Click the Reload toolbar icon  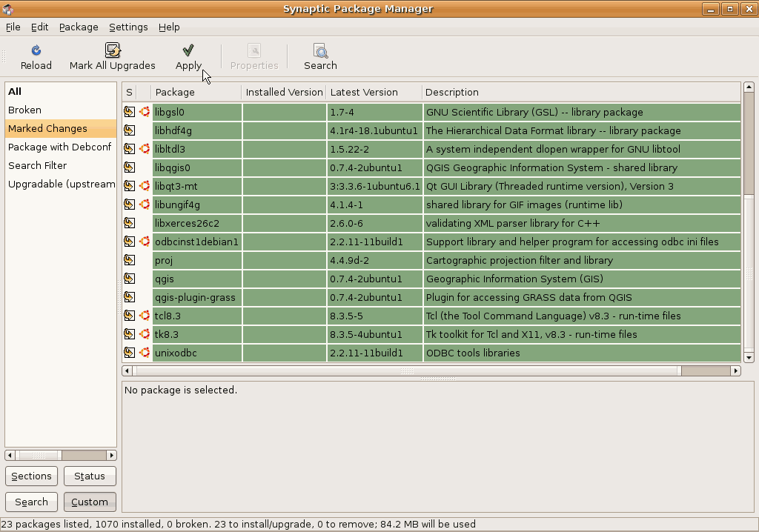tap(36, 50)
